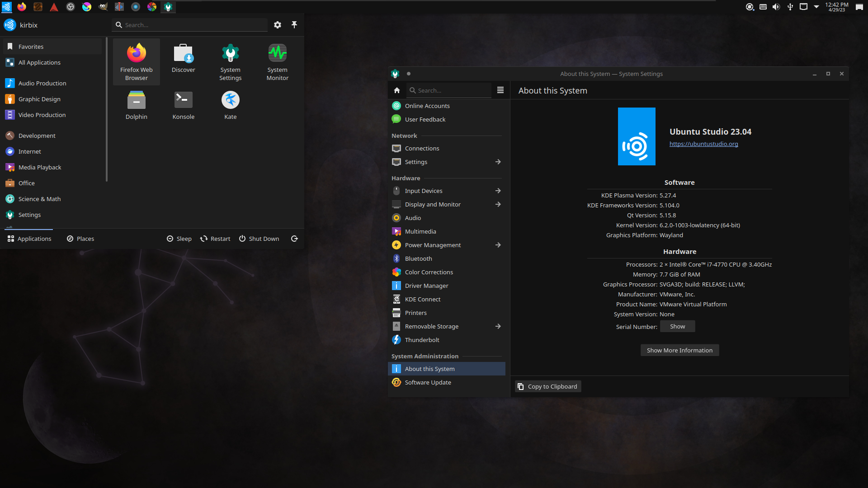Click the launcher configure gear icon
The image size is (868, 488).
278,25
